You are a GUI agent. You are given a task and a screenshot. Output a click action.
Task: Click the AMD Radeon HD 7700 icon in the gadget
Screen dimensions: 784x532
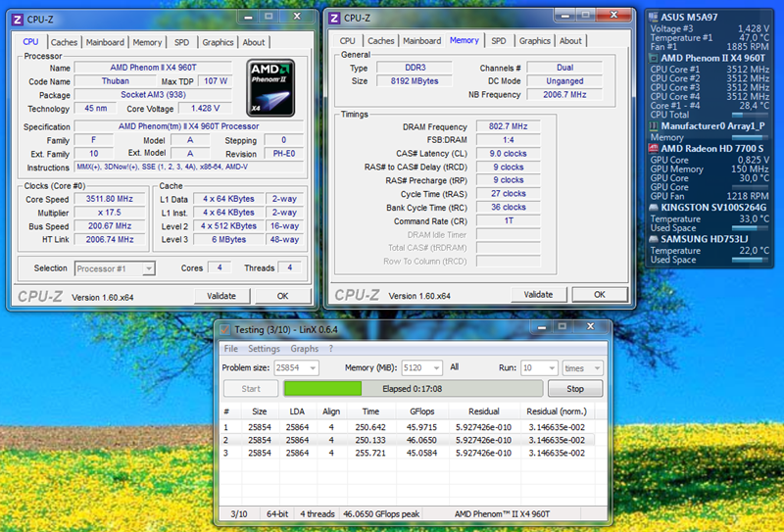[653, 149]
